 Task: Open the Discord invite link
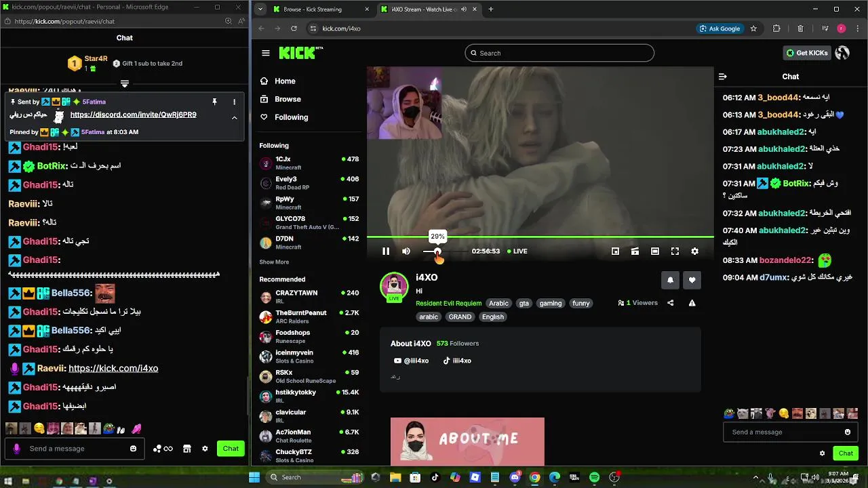(133, 115)
